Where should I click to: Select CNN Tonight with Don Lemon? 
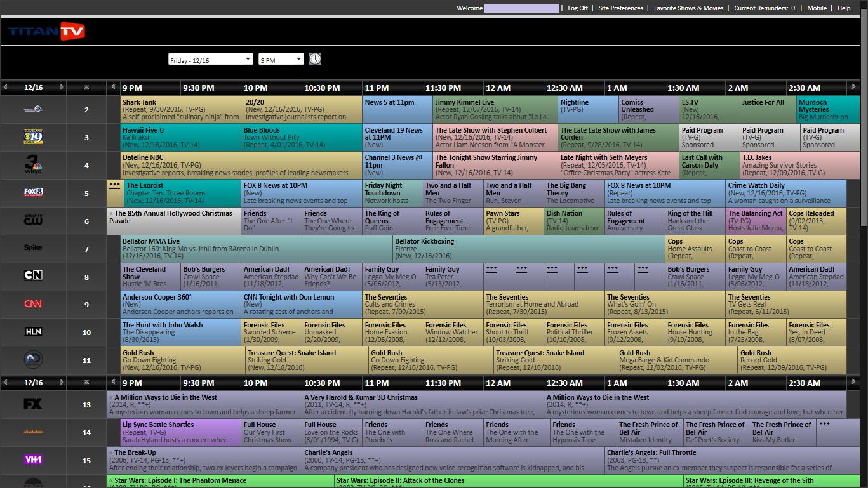click(302, 305)
